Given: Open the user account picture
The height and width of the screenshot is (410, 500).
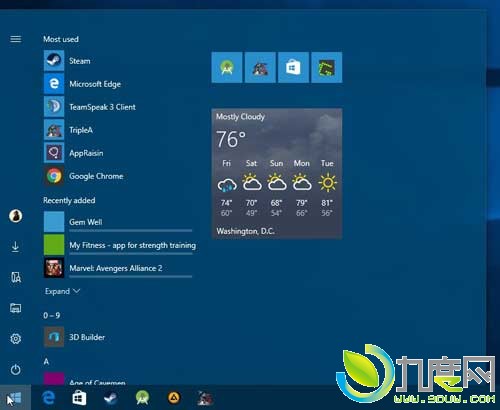Looking at the screenshot, I should click(x=16, y=216).
